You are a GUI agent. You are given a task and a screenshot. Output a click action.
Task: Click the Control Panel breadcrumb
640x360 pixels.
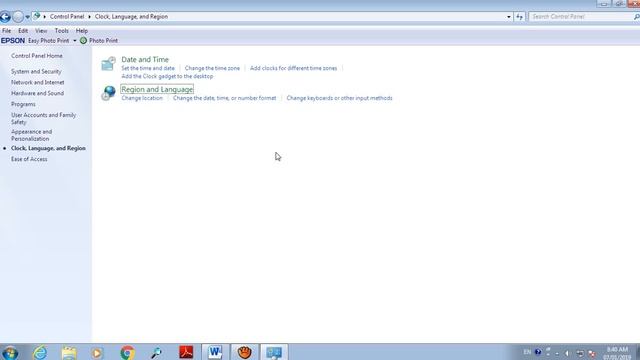(67, 17)
